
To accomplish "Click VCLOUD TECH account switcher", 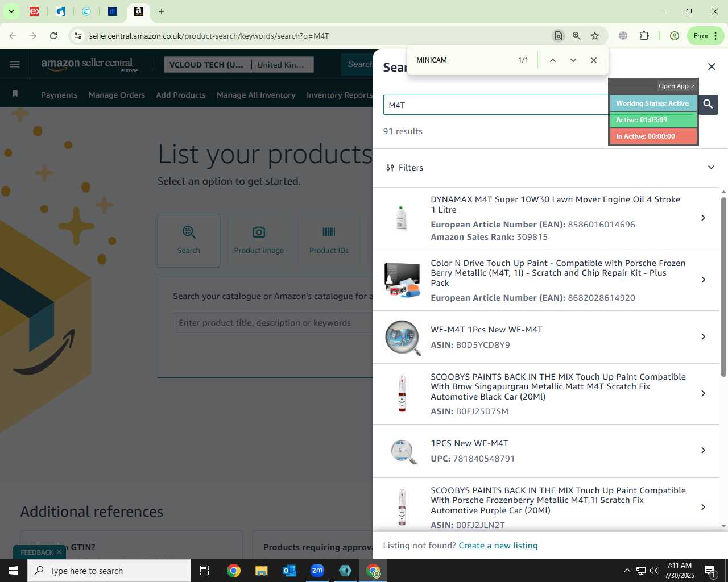I will click(207, 65).
